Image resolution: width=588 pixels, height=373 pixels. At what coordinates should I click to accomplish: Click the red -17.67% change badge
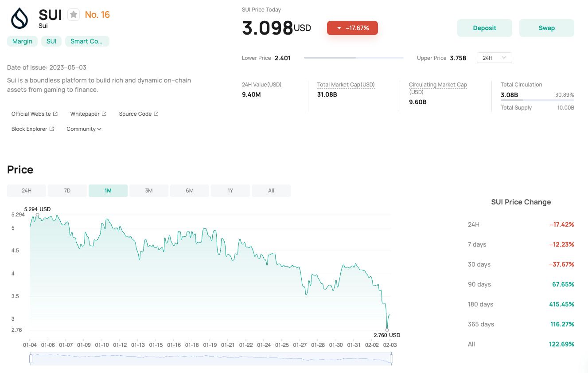pos(352,28)
